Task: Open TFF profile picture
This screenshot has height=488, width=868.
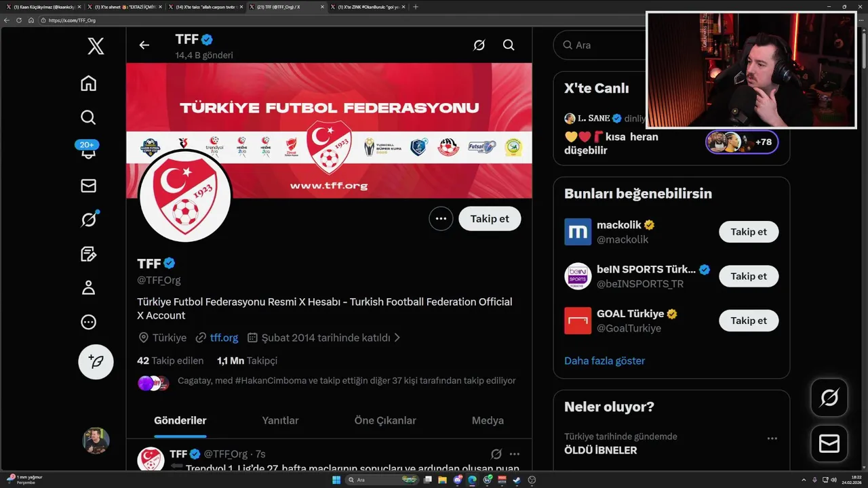Action: coord(185,197)
